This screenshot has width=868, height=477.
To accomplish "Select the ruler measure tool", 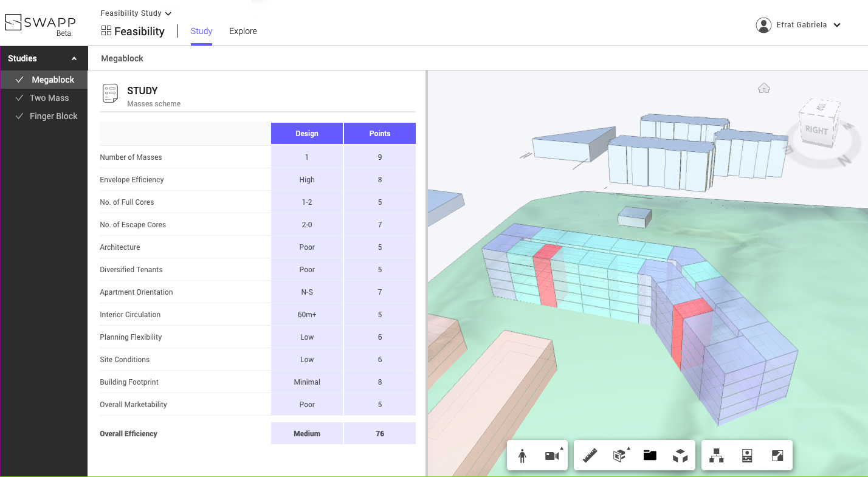I will 590,456.
